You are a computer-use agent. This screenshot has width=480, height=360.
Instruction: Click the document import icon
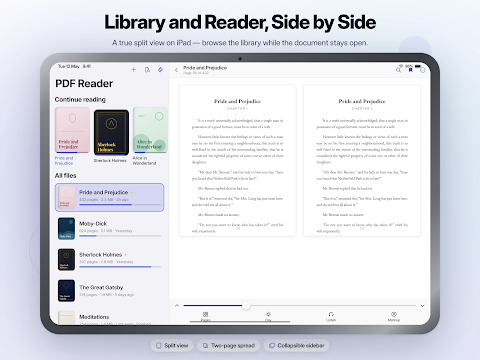pyautogui.click(x=147, y=70)
